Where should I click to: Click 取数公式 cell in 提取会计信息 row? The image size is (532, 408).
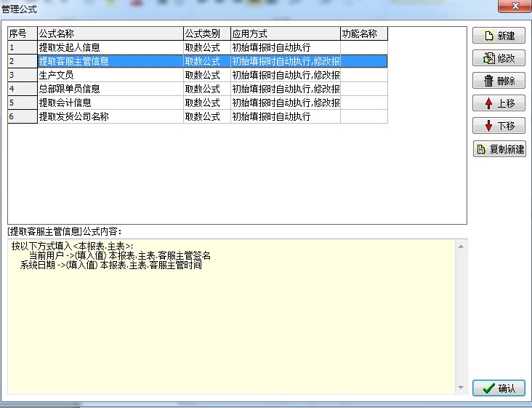click(207, 103)
